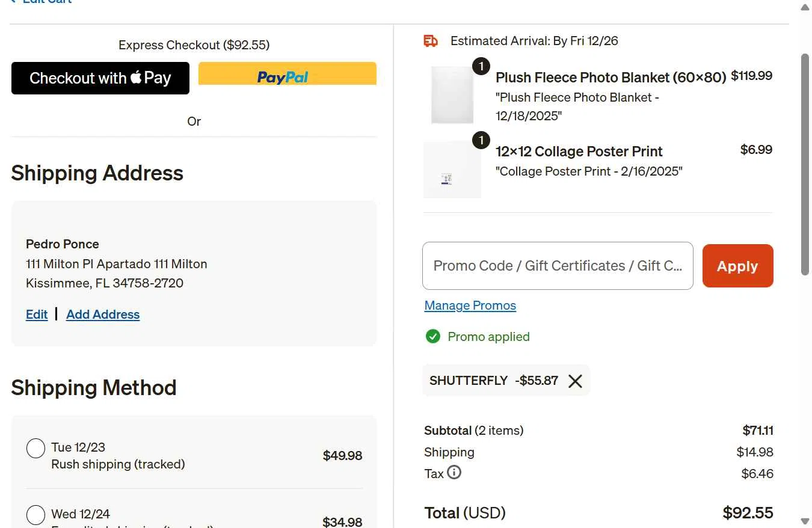
Task: Checkout with Apple Pay
Action: click(100, 78)
